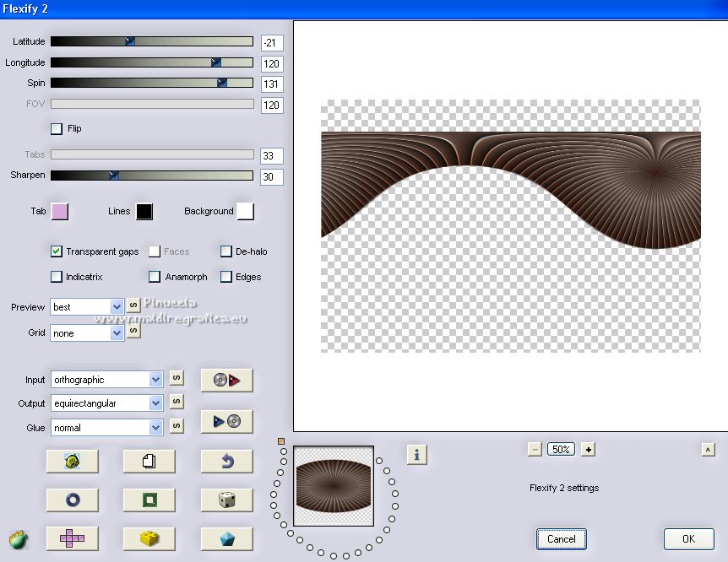Viewport: 728px width, 562px height.
Task: Click the Tabs slider track
Action: (x=152, y=154)
